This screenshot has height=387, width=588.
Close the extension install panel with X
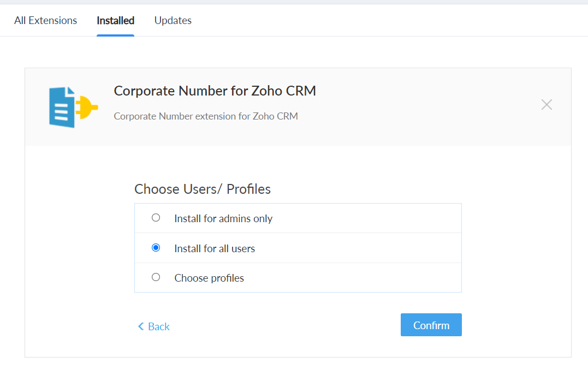click(x=547, y=105)
